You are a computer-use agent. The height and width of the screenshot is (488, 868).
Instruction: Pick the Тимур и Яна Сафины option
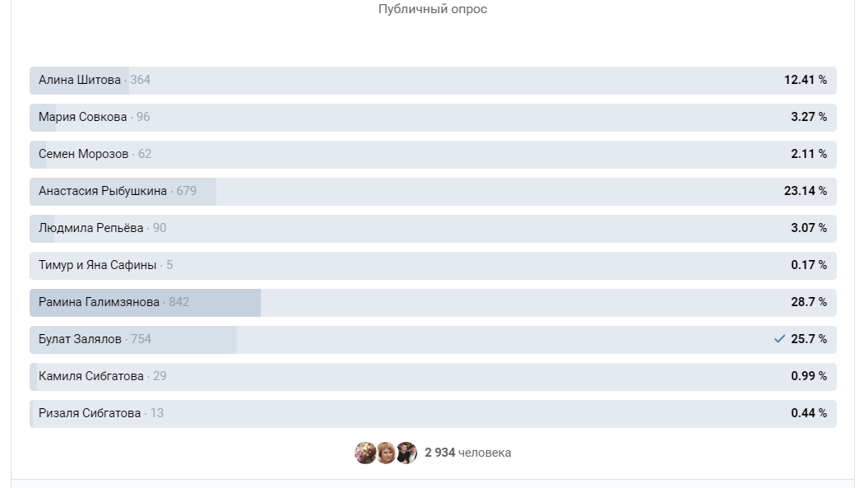click(433, 266)
